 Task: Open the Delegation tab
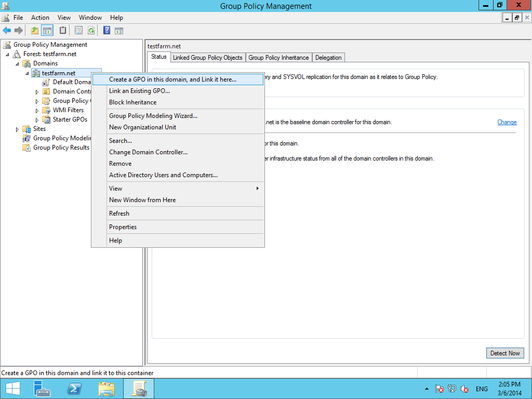(x=328, y=58)
